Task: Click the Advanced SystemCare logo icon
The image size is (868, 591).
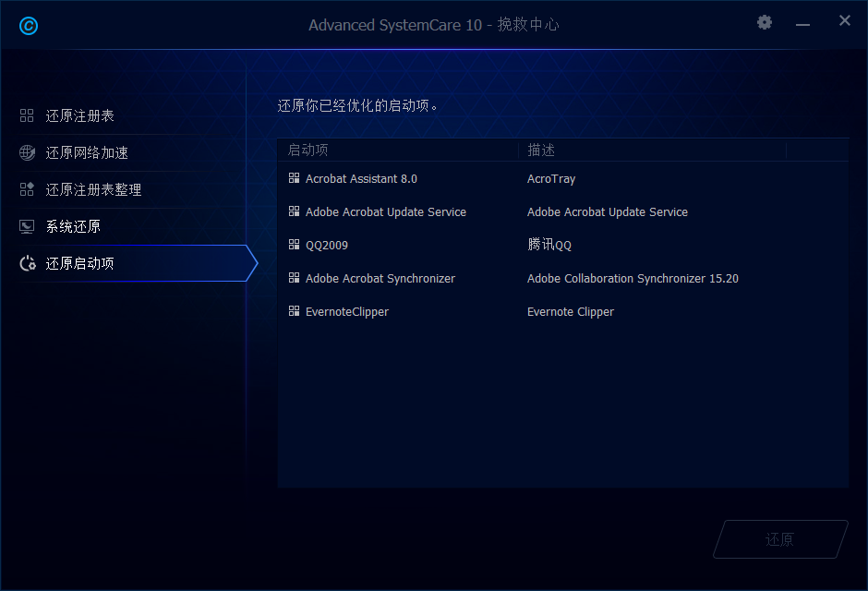Action: (x=29, y=26)
